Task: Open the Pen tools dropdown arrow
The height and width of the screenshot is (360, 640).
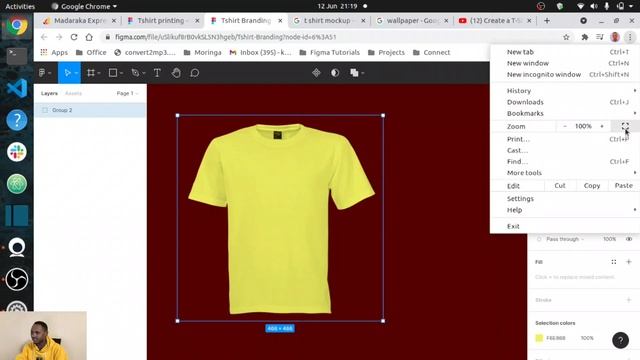Action: point(144,73)
